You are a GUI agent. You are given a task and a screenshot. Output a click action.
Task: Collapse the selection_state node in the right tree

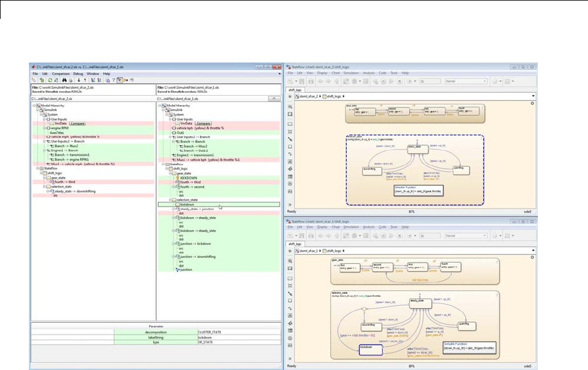point(169,200)
